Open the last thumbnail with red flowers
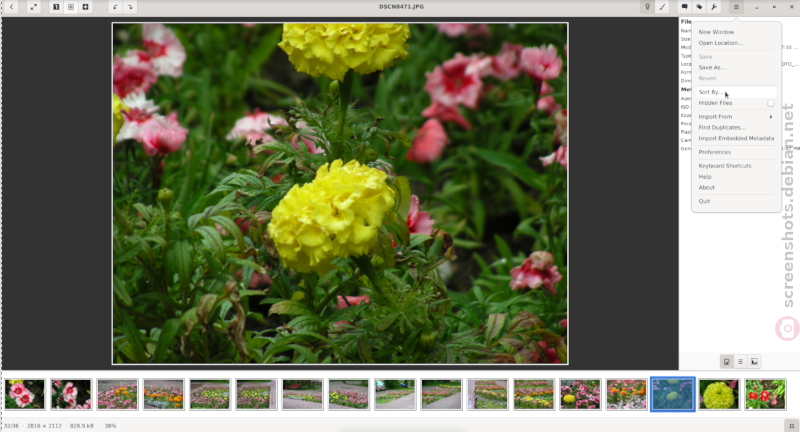The height and width of the screenshot is (432, 800). [765, 394]
